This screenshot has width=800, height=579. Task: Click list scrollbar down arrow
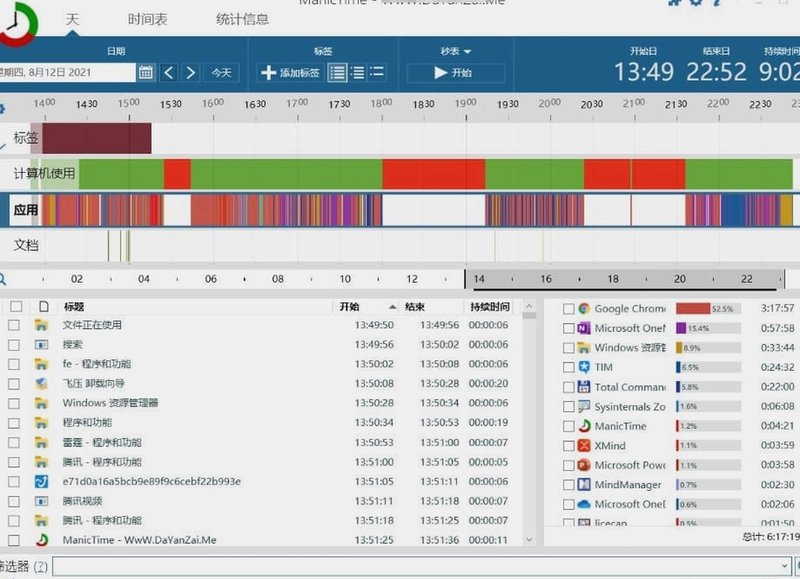529,539
